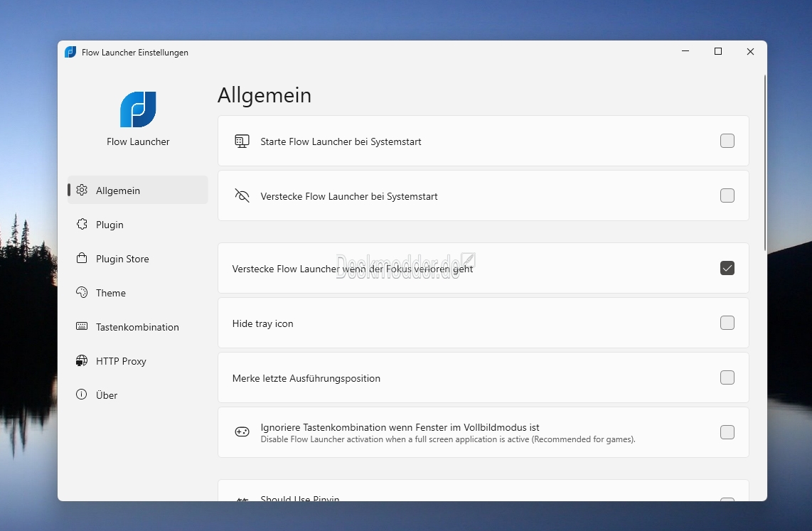This screenshot has height=531, width=812.
Task: Maximize the Flow Launcher settings window
Action: [718, 52]
